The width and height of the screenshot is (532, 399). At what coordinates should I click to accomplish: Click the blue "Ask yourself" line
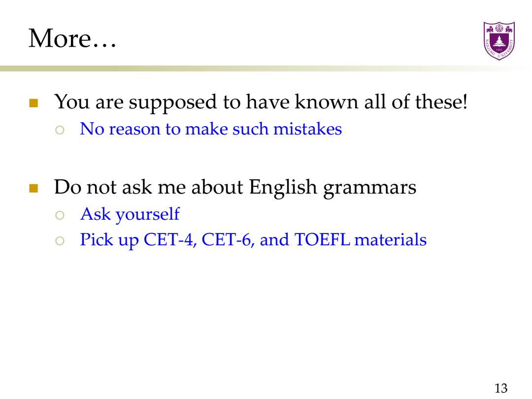click(x=130, y=214)
